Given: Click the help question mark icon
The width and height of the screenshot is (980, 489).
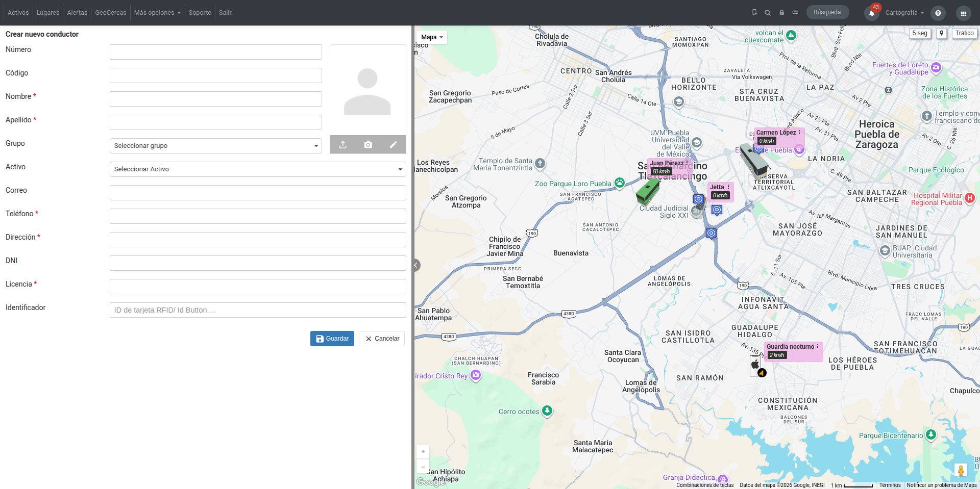Looking at the screenshot, I should click(x=938, y=13).
